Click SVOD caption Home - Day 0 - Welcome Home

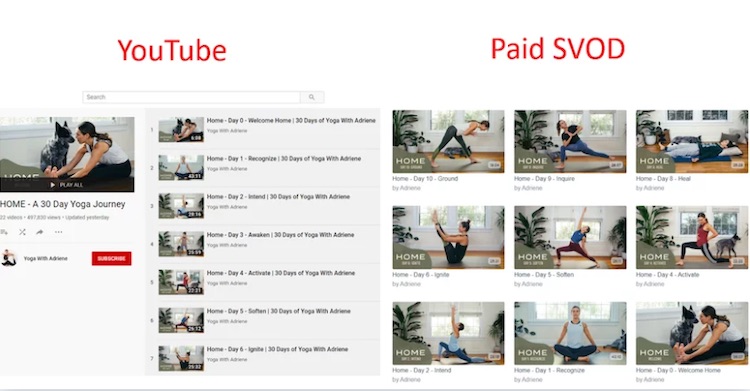pos(678,370)
